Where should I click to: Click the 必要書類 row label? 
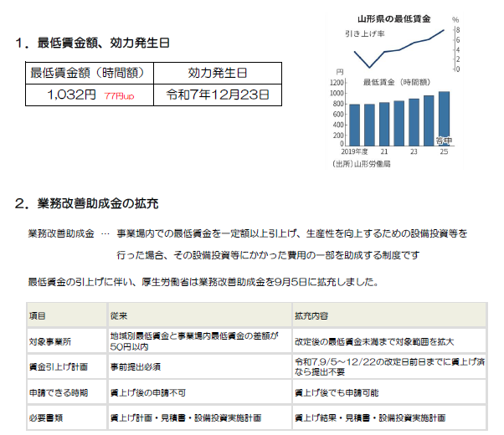(x=44, y=417)
